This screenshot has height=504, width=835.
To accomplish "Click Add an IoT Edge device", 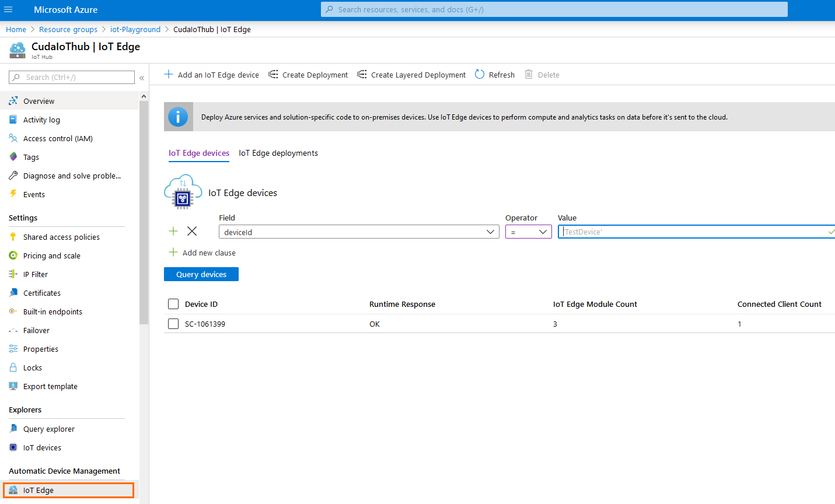I will [x=211, y=75].
